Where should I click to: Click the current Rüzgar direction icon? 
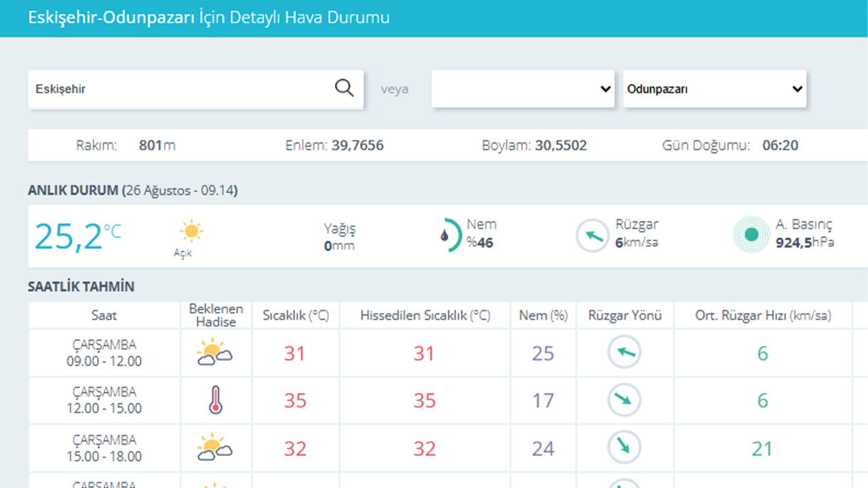tap(593, 236)
